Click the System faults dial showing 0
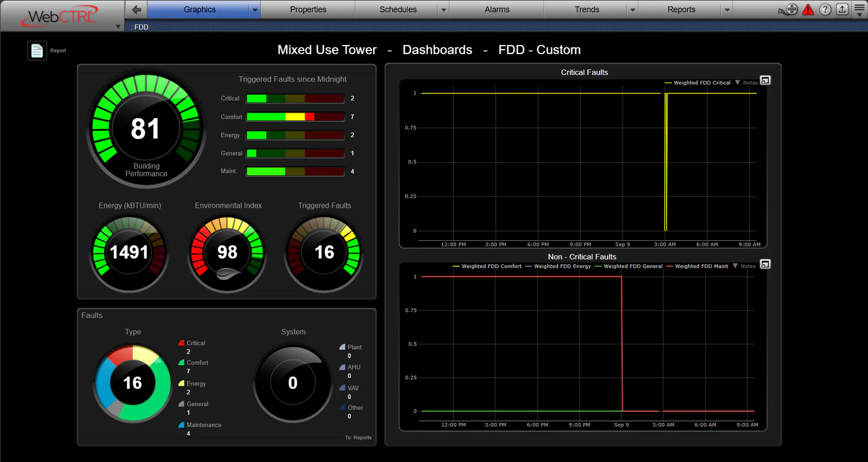 point(293,383)
